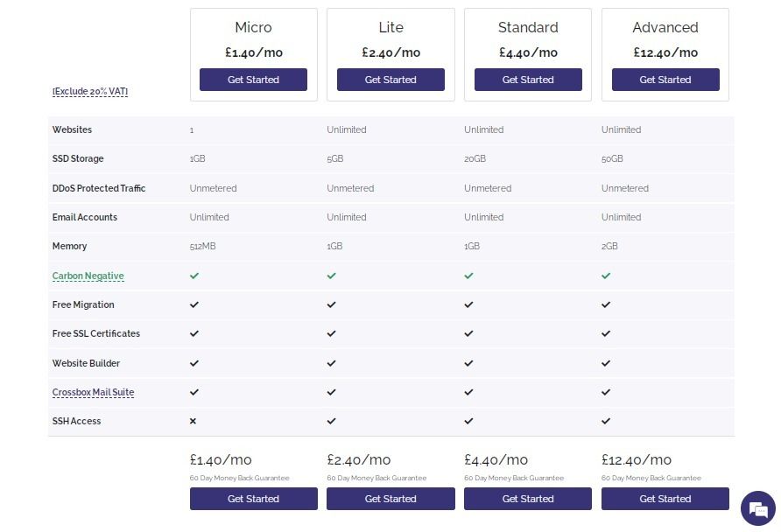
Task: Click the Micro plan Websites value 1
Action: click(192, 130)
